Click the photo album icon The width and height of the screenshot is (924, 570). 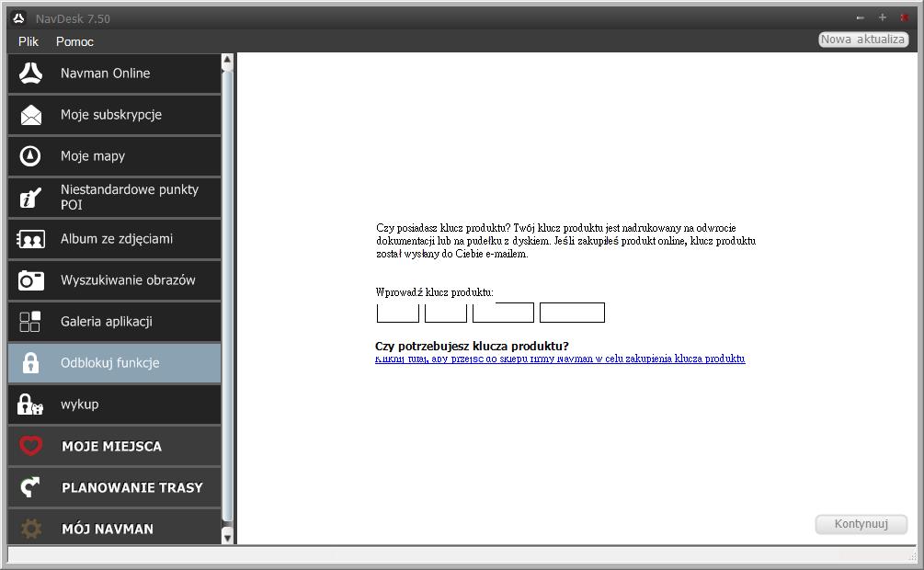30,239
